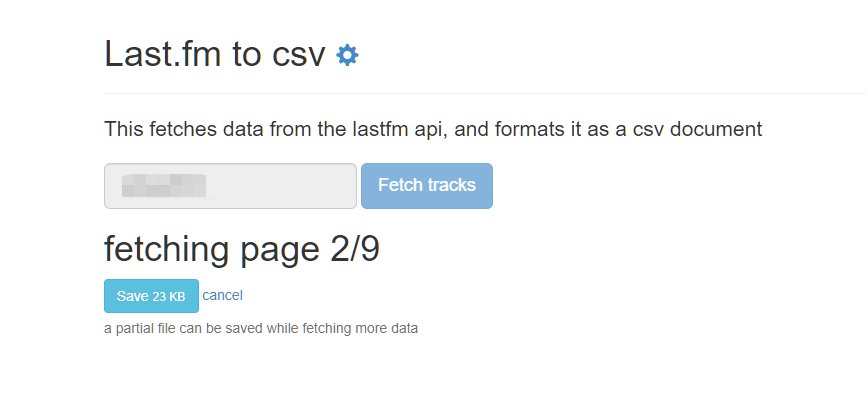
Task: Click the divider line under the title
Action: pyautogui.click(x=485, y=93)
